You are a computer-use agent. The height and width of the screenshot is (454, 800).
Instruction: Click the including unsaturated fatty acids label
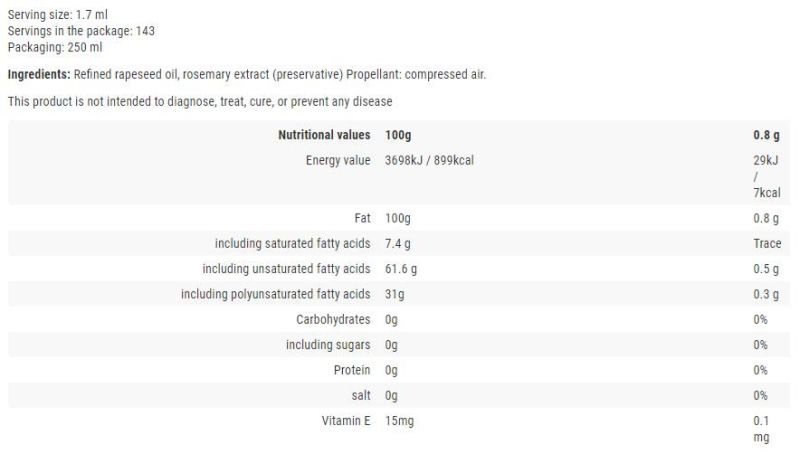click(286, 269)
